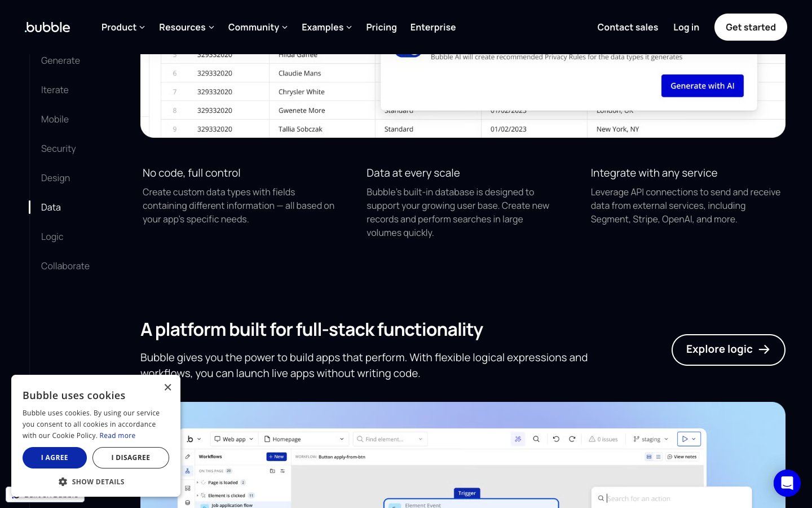812x508 pixels.
Task: Expand the Page is loaded workflow event
Action: (x=197, y=483)
